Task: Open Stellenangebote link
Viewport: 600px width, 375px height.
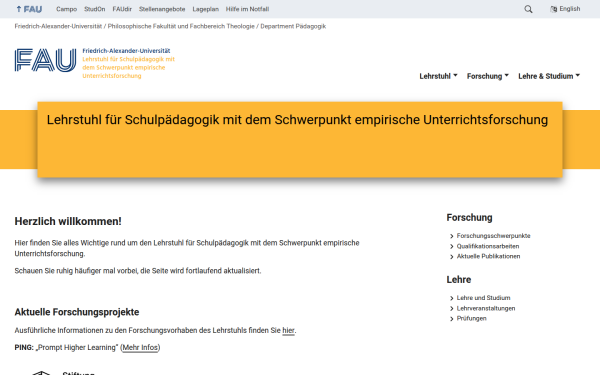Action: pyautogui.click(x=162, y=9)
